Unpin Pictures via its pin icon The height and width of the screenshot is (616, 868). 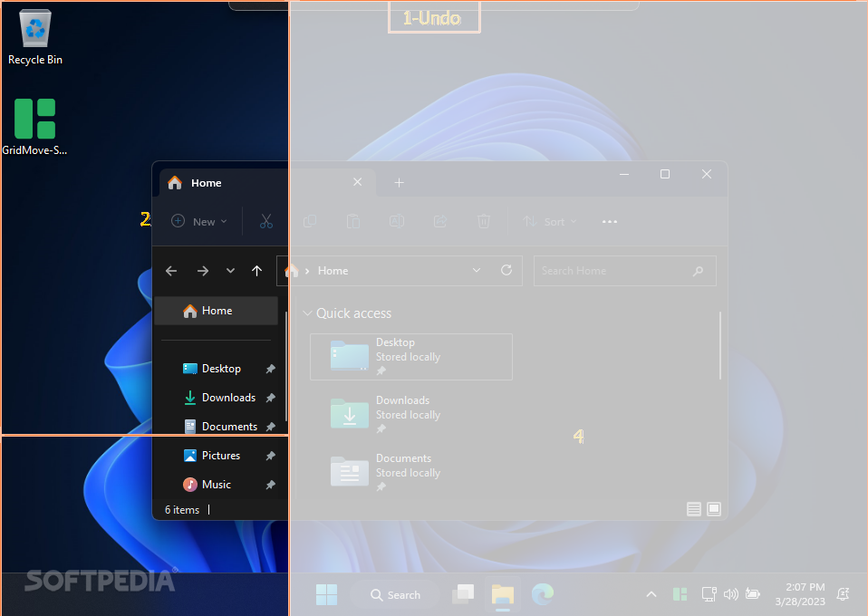click(270, 456)
